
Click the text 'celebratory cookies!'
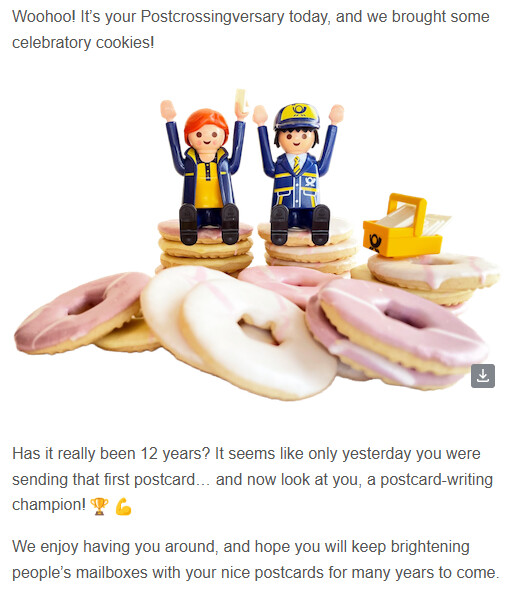[83, 42]
